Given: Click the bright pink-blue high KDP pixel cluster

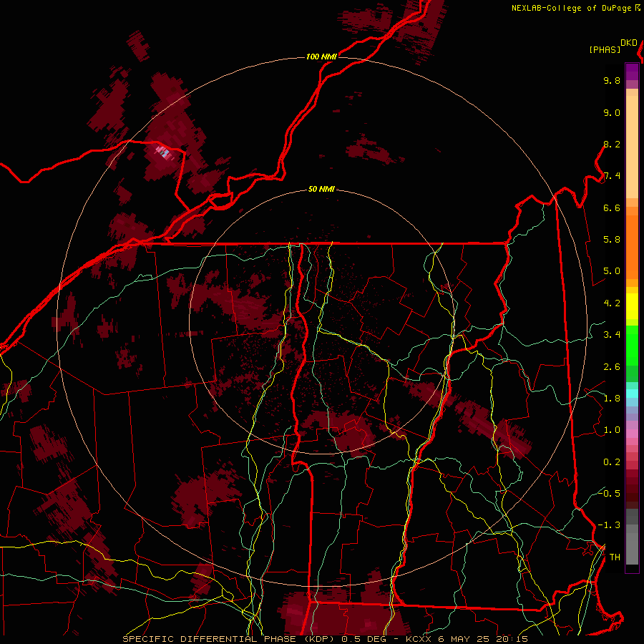Looking at the screenshot, I should click(162, 152).
